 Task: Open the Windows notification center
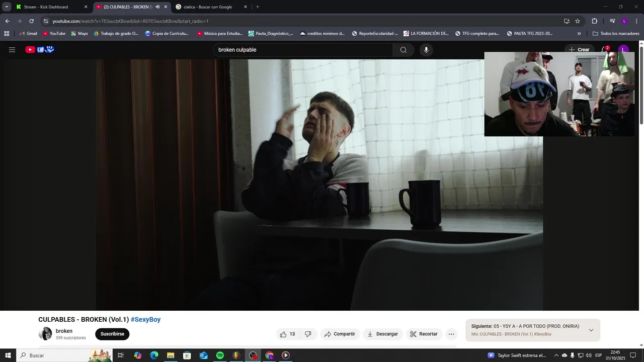633,355
